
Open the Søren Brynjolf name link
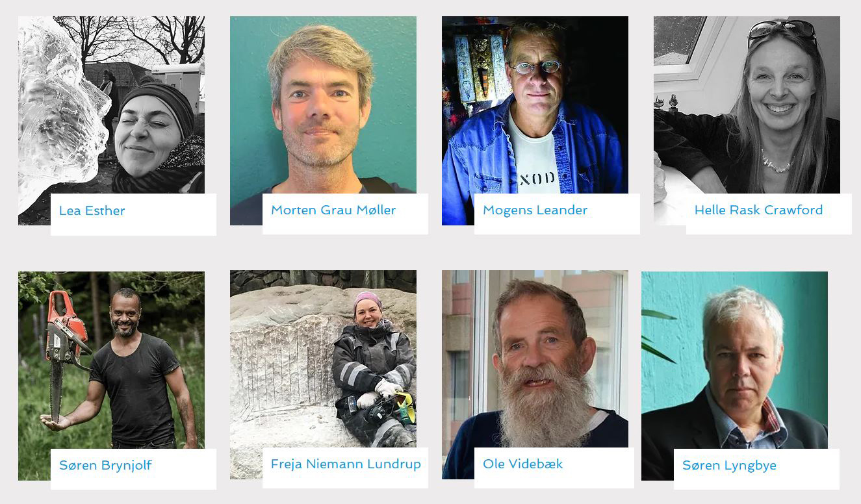click(x=105, y=465)
